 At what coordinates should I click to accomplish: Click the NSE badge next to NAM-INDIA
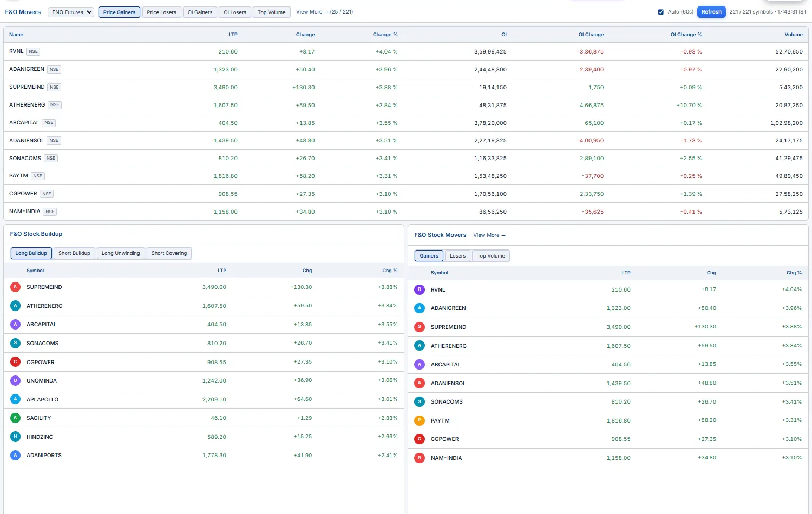click(x=50, y=212)
